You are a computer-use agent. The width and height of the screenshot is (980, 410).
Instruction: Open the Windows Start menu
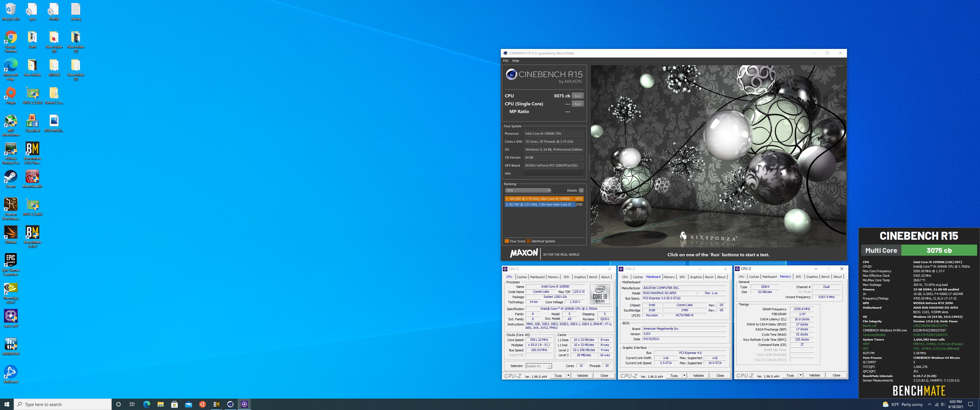(x=7, y=404)
